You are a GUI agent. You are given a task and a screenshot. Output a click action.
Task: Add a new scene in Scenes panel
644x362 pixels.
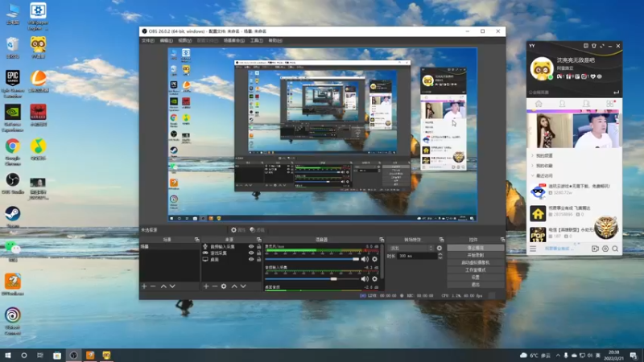pyautogui.click(x=144, y=286)
